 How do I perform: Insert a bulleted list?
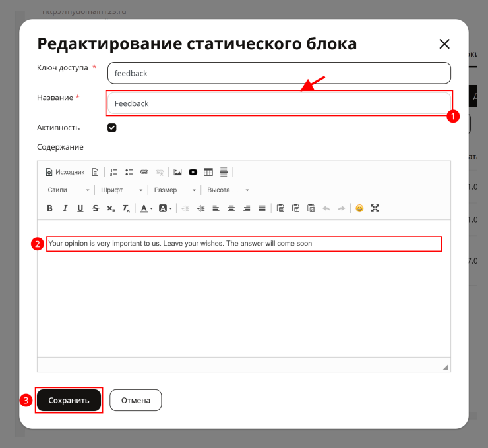[x=129, y=172]
